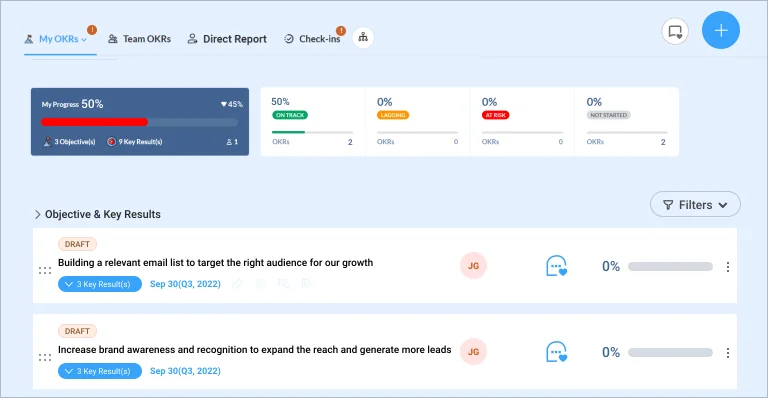Open the feedback chat icon at top right

tap(675, 31)
